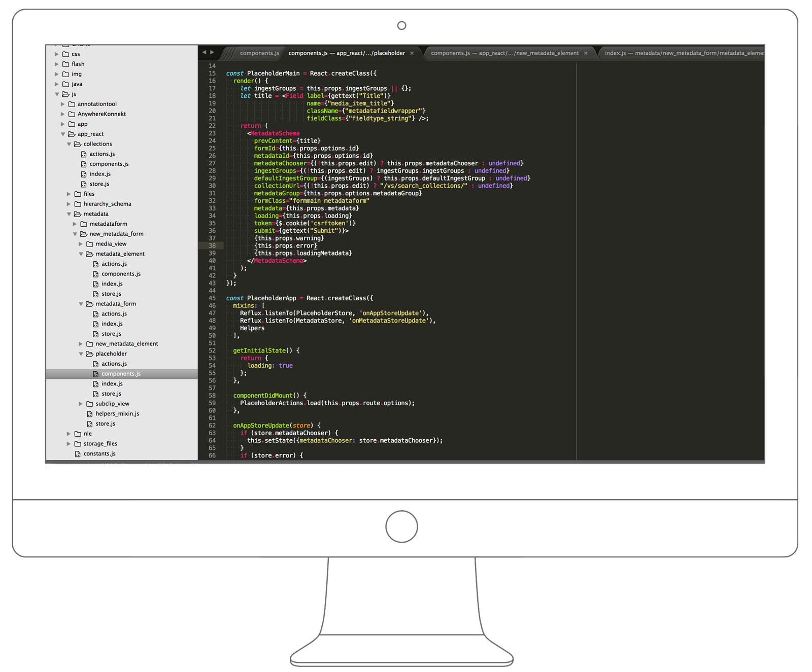Click the "/vs/search_collections/" string
The image size is (812, 672).
click(x=424, y=186)
